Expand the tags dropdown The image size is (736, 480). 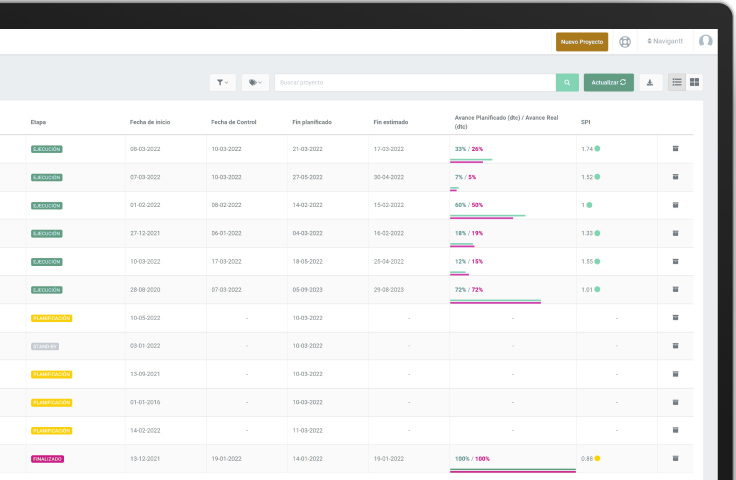255,83
